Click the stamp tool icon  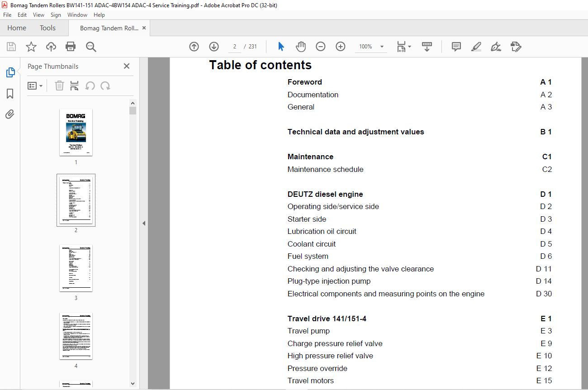(516, 47)
